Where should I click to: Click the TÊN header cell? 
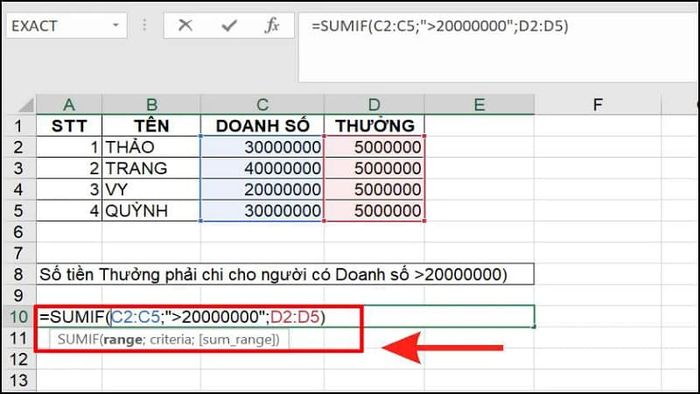click(x=151, y=126)
